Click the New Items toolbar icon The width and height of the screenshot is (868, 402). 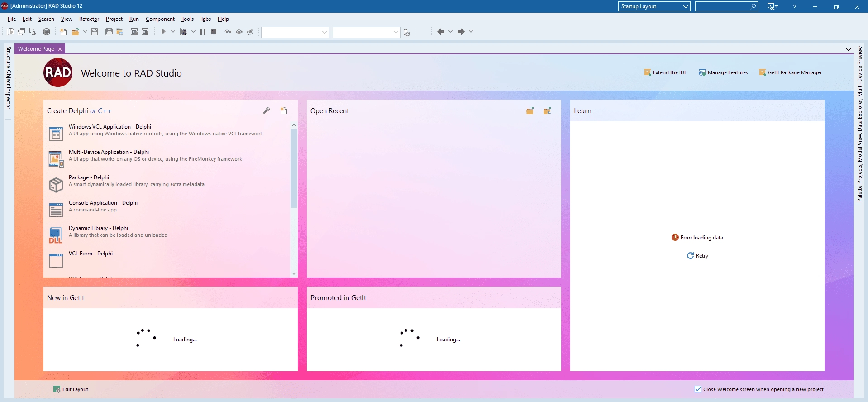[x=63, y=32]
